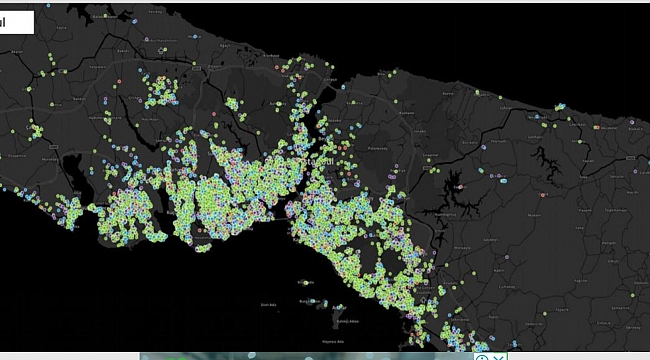The image size is (650, 360).
Task: Select the lone orange marker southeast of the blue pill marker
Action: pos(543,195)
